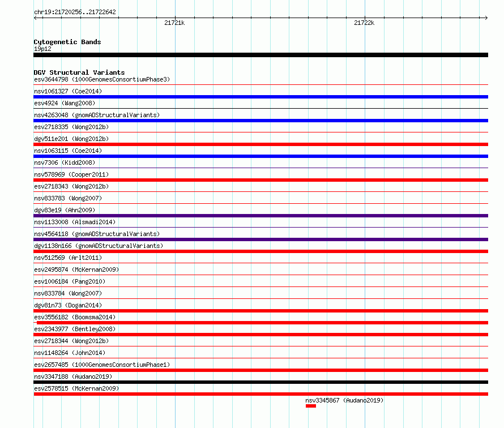Click the left arrow end of the ruler
Image resolution: width=504 pixels, height=428 pixels.
[35, 18]
